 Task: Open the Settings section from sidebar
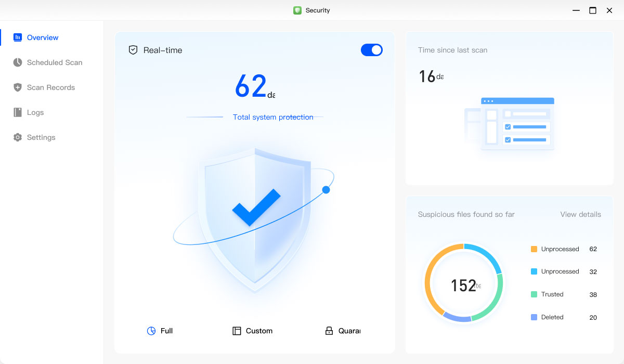coord(41,137)
